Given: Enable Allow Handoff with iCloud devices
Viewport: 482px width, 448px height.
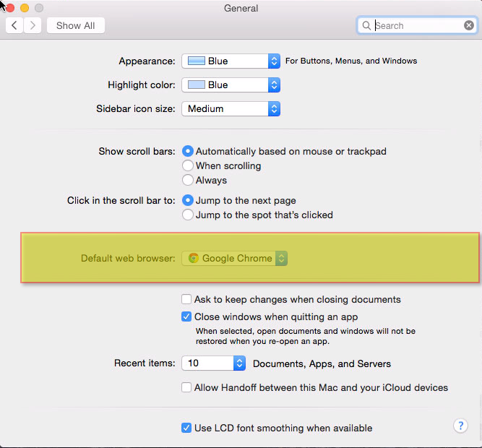Looking at the screenshot, I should (186, 387).
